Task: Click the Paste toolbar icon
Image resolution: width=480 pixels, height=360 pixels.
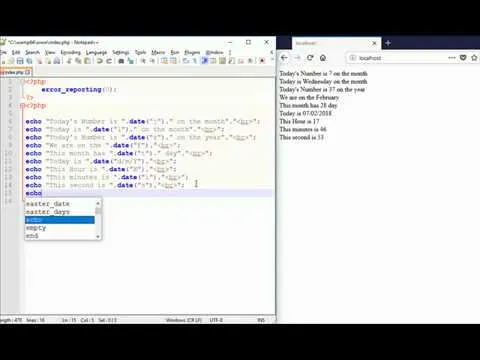Action: [x=87, y=61]
